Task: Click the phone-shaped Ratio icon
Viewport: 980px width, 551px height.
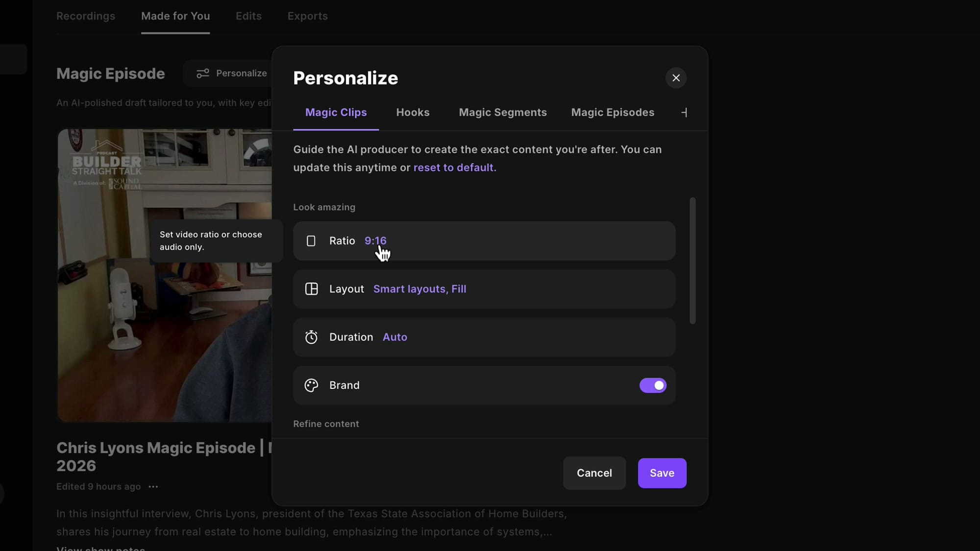Action: [311, 241]
